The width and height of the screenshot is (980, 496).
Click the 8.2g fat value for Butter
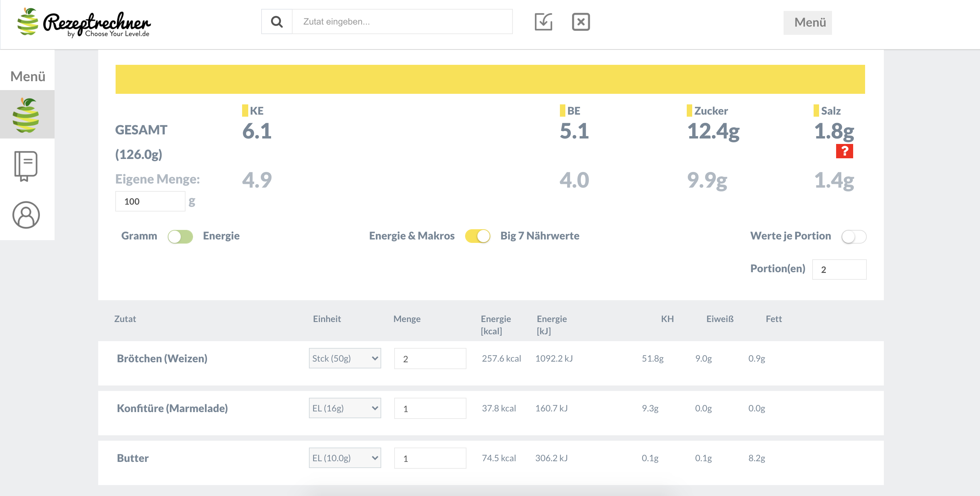click(x=757, y=458)
